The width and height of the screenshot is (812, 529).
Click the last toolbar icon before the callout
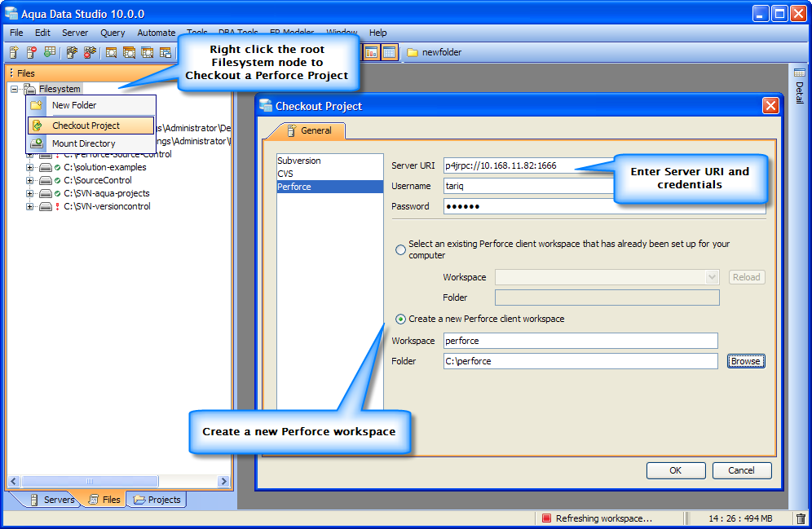pos(165,52)
